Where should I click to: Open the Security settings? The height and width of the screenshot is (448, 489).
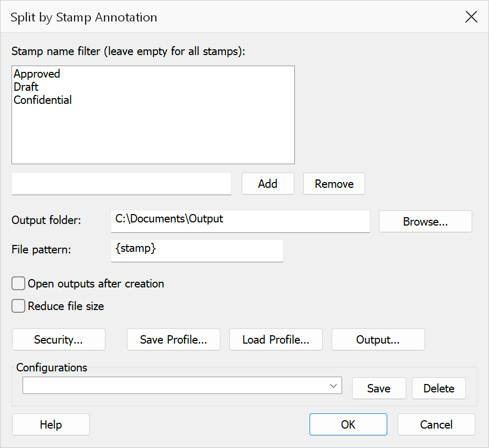click(59, 339)
